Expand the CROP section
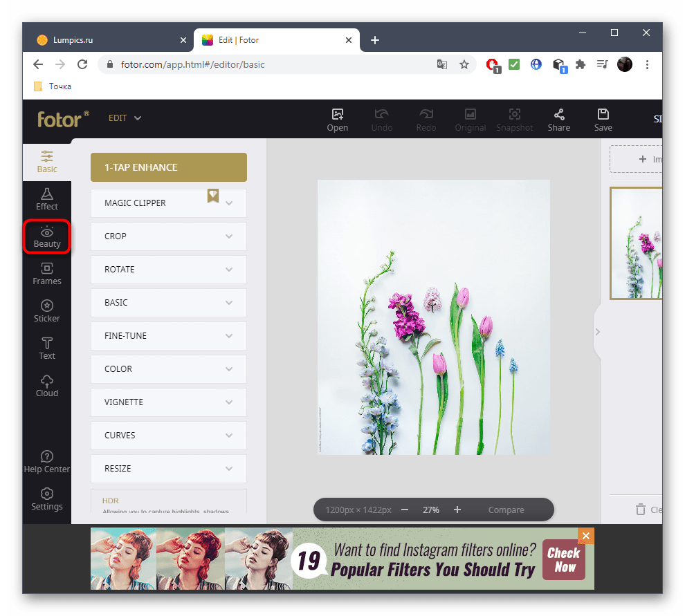This screenshot has width=685, height=616. 168,236
